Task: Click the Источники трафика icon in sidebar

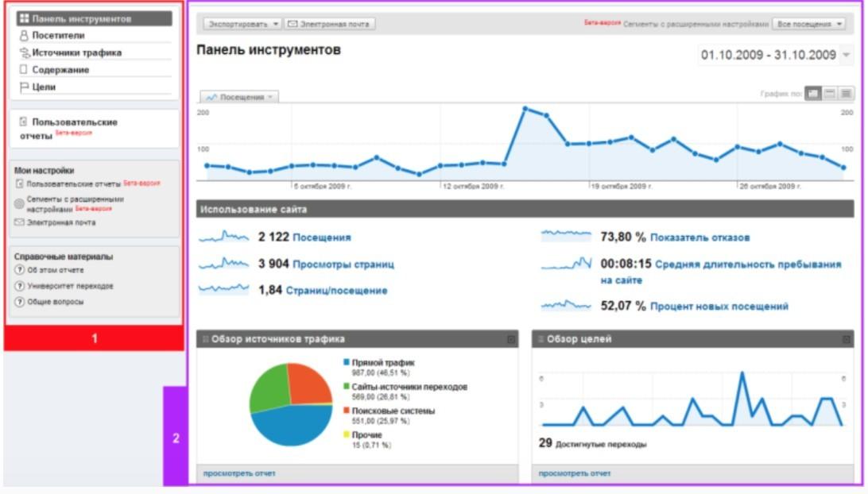Action: pyautogui.click(x=24, y=53)
